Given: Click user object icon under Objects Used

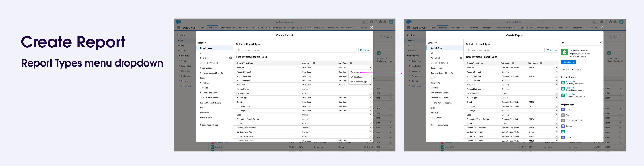Looking at the screenshot, I should pyautogui.click(x=563, y=132).
